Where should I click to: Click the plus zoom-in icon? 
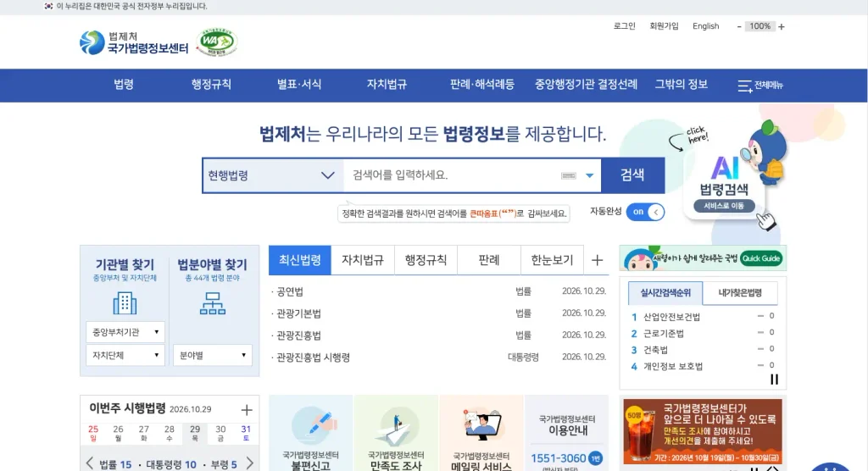(x=781, y=26)
